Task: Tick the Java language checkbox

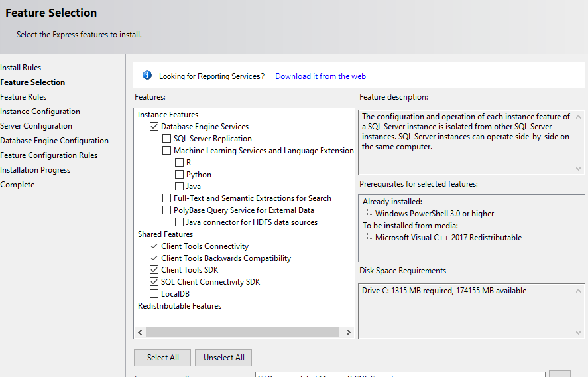Action: [179, 187]
